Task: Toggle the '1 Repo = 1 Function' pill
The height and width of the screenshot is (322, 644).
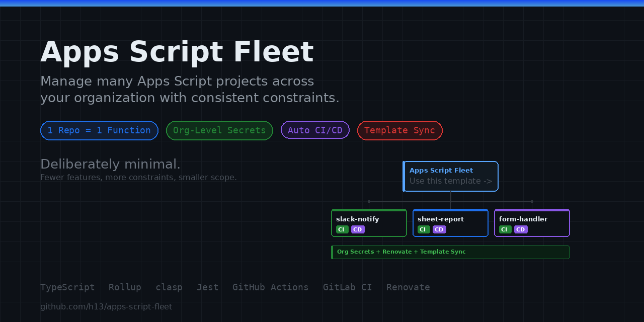Action: 99,130
